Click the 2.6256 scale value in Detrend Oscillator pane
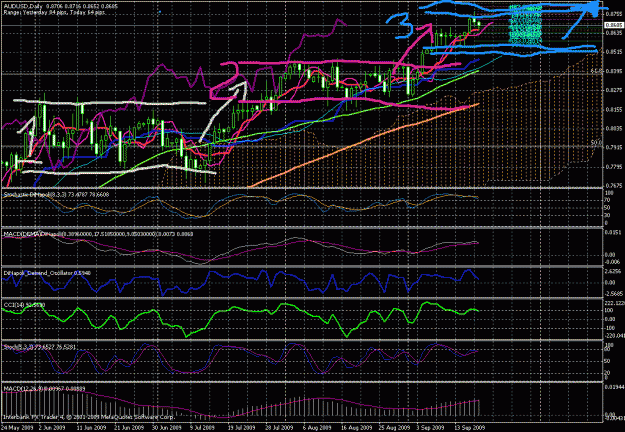625x432 pixels. 614,272
